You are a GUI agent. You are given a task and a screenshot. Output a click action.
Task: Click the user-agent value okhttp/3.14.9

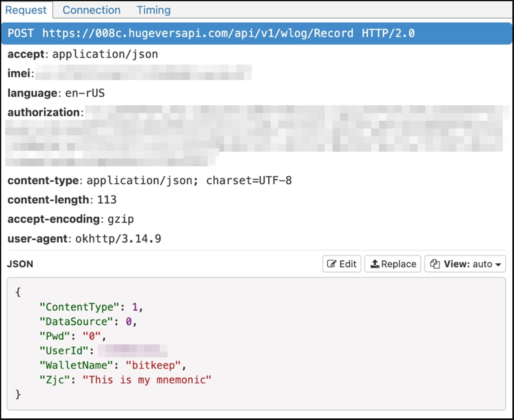[118, 239]
